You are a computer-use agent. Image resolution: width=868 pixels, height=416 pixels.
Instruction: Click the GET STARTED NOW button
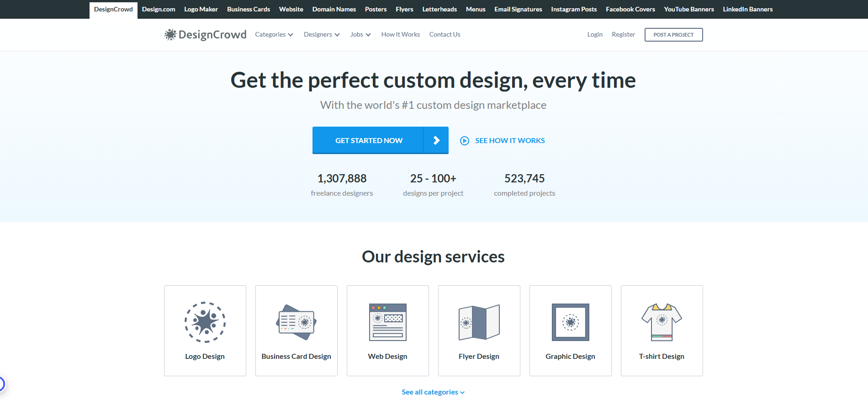click(x=369, y=140)
